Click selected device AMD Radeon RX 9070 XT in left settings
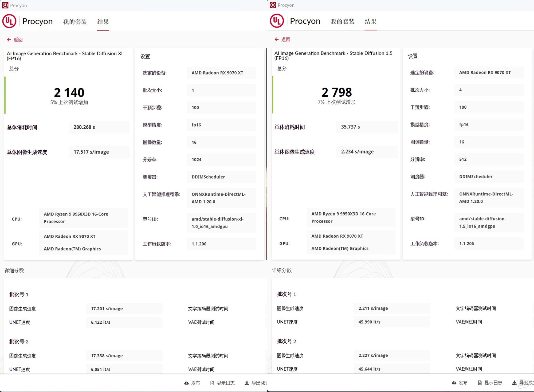The width and height of the screenshot is (534, 392). pos(221,73)
